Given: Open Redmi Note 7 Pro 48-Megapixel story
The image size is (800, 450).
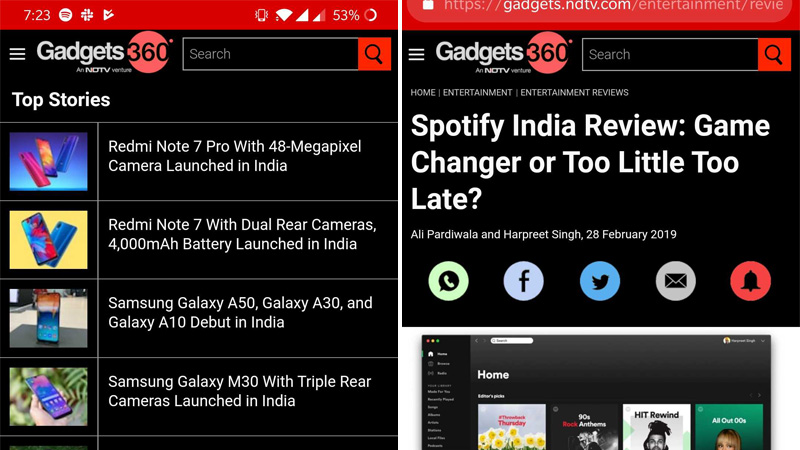Looking at the screenshot, I should [235, 156].
